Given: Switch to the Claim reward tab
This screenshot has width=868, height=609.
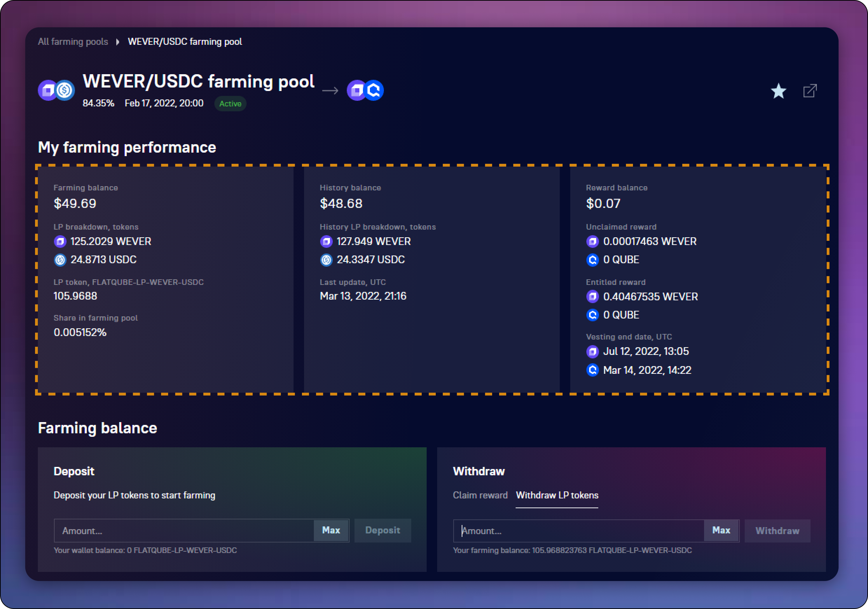Looking at the screenshot, I should (480, 495).
